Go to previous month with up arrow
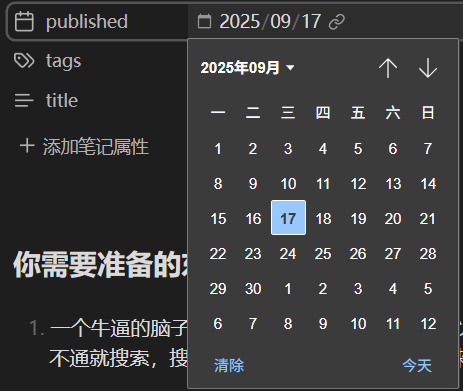This screenshot has width=463, height=391. click(x=388, y=68)
